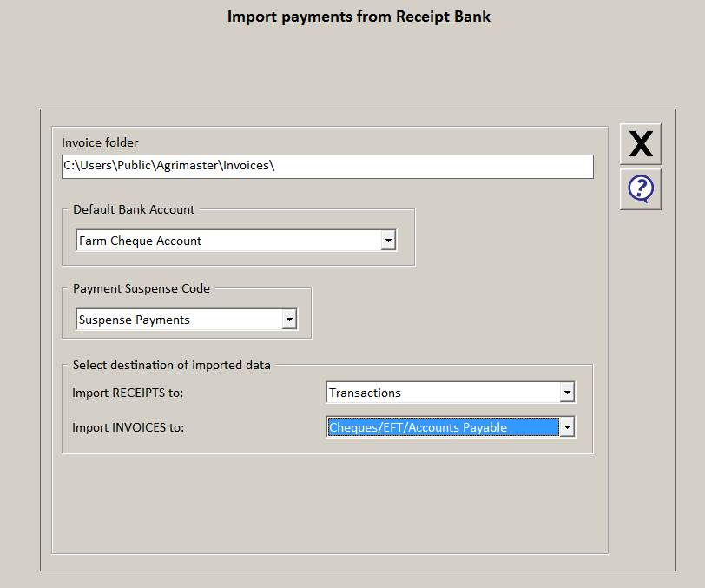Close the dialog with the X button
Image resolution: width=705 pixels, height=588 pixels.
click(640, 144)
